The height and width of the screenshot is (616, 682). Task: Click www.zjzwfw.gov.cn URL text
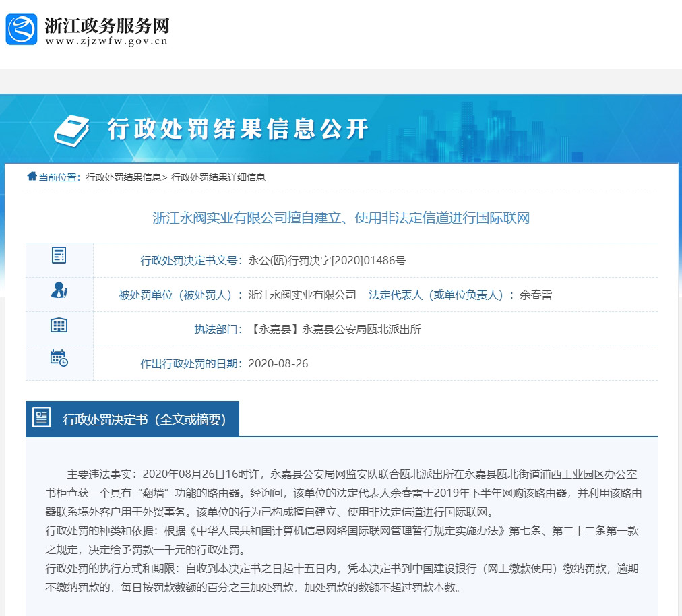(106, 42)
